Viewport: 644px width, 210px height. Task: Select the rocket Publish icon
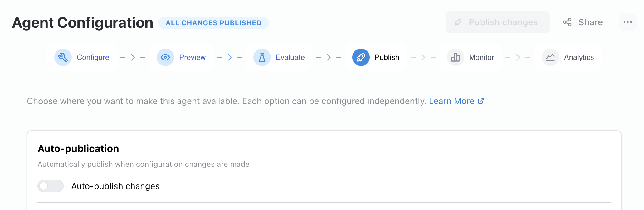click(x=361, y=57)
